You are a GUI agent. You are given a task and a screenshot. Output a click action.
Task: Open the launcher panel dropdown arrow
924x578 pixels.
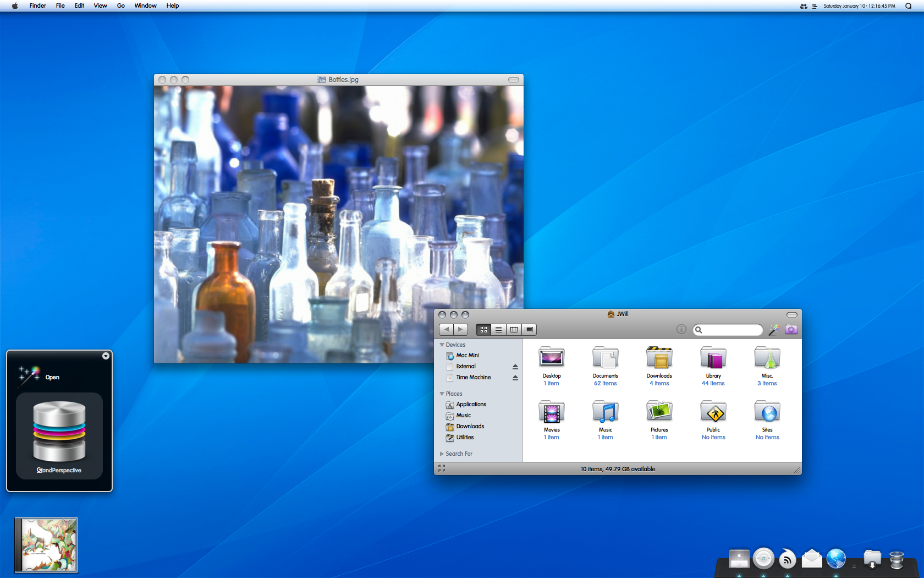[x=106, y=356]
